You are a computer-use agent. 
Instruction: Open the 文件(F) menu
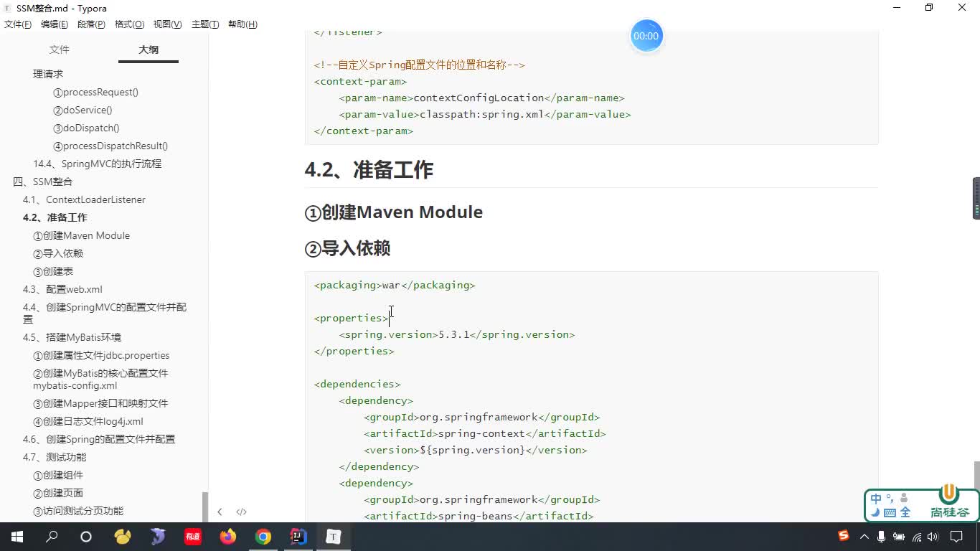pyautogui.click(x=18, y=24)
